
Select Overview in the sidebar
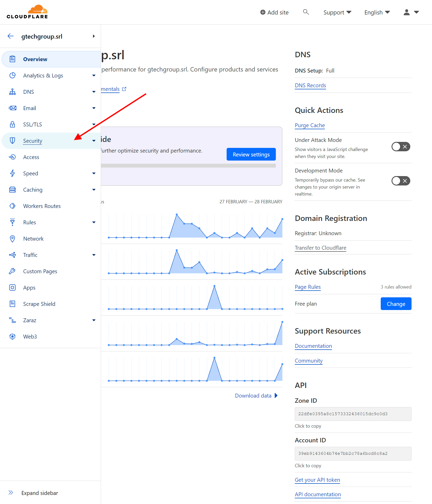pos(35,59)
